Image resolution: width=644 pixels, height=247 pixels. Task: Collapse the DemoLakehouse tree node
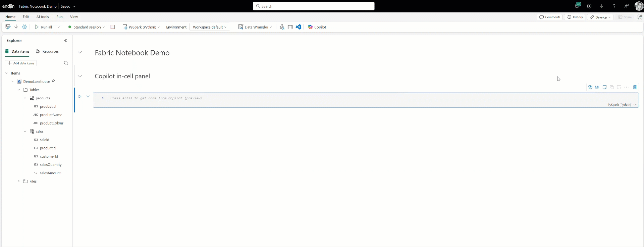[x=12, y=82]
